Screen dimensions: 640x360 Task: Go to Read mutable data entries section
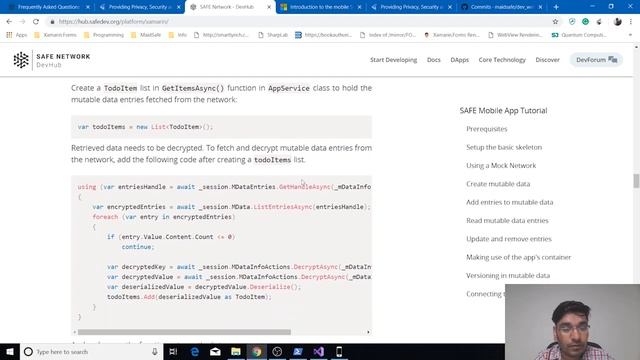coord(507,220)
